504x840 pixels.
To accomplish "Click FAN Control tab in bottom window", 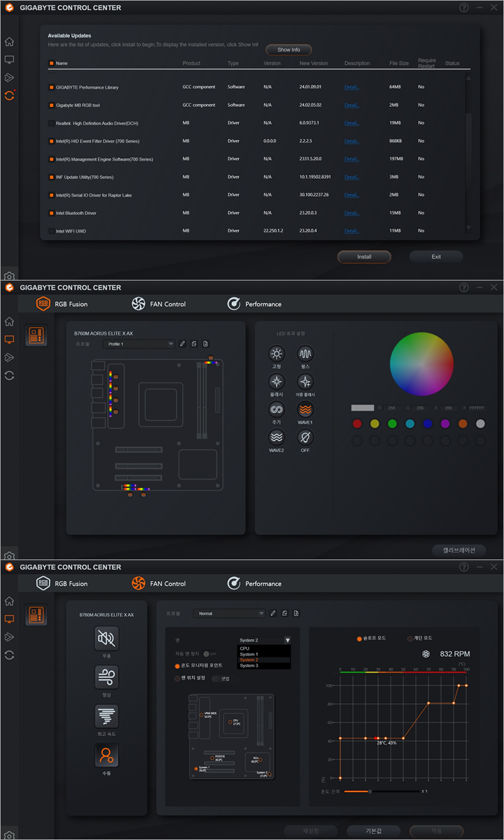I will tap(159, 584).
